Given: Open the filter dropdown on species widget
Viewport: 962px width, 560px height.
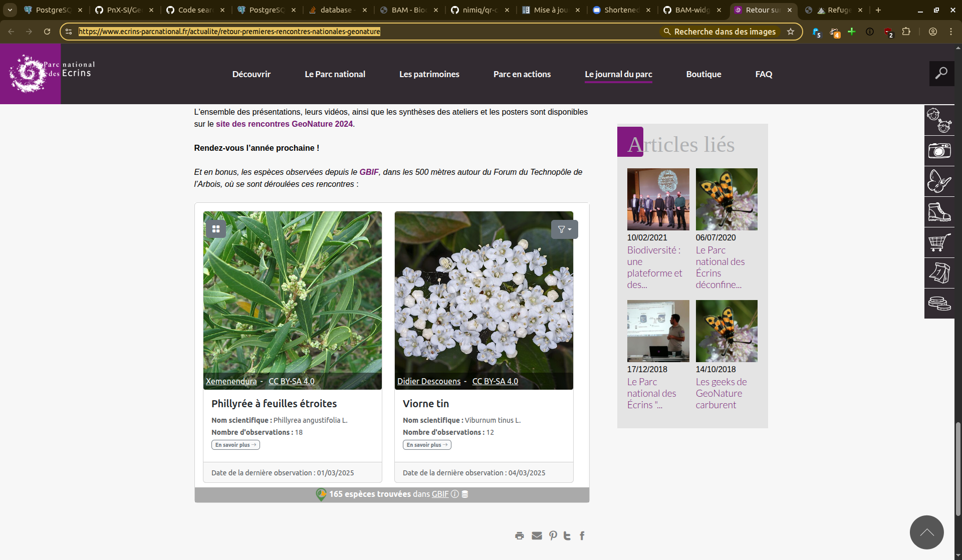Looking at the screenshot, I should (x=564, y=229).
